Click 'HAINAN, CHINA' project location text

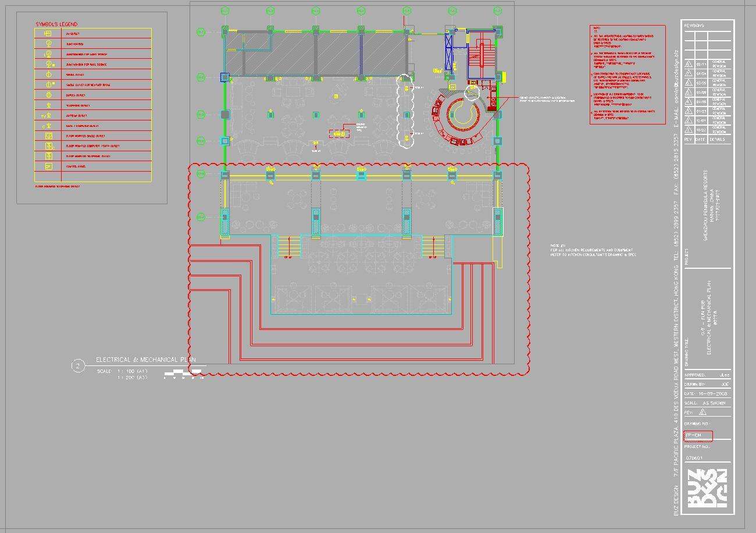pyautogui.click(x=712, y=205)
